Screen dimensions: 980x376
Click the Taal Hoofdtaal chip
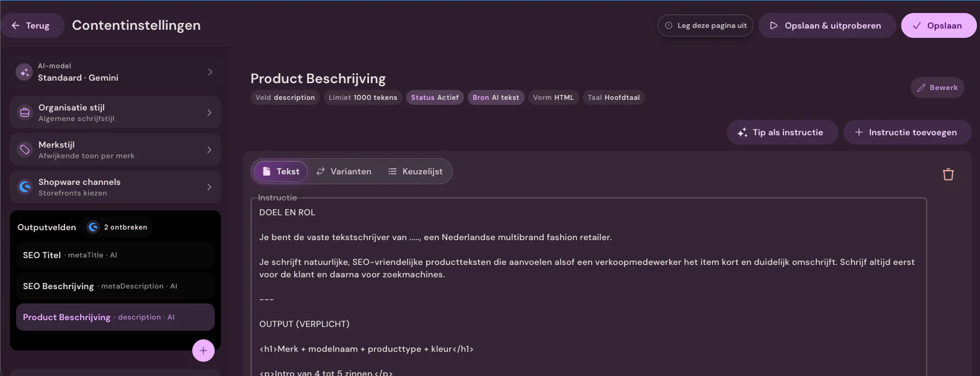coord(613,97)
